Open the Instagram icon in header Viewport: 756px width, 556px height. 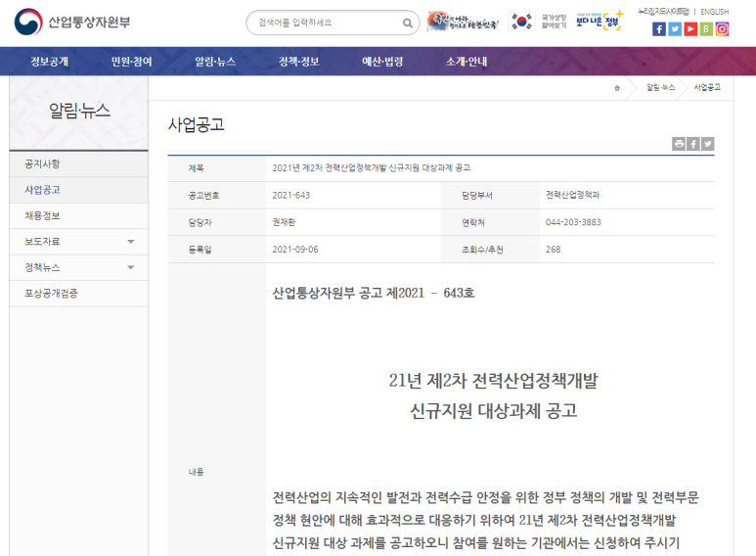pyautogui.click(x=722, y=29)
